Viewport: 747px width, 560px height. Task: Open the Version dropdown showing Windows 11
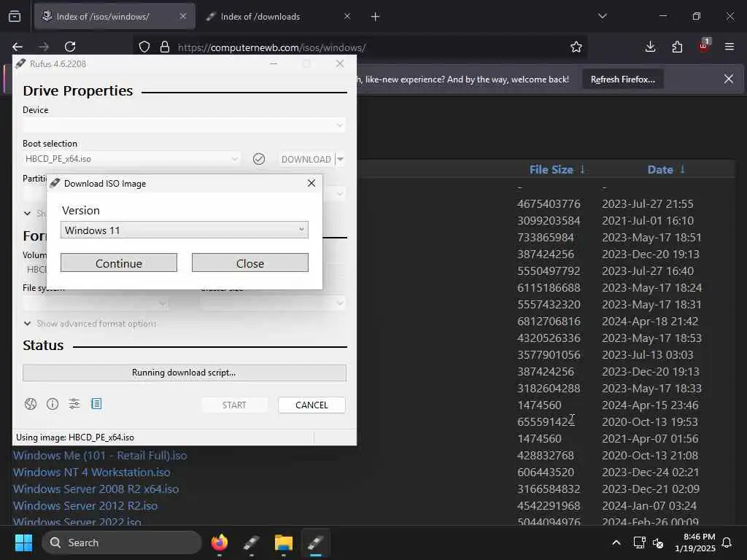(x=185, y=230)
